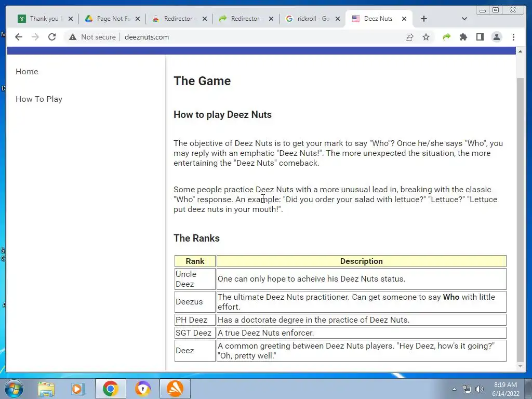Click the page vertical scrollbar thumb
Screen dimensions: 532x399
pos(520,220)
